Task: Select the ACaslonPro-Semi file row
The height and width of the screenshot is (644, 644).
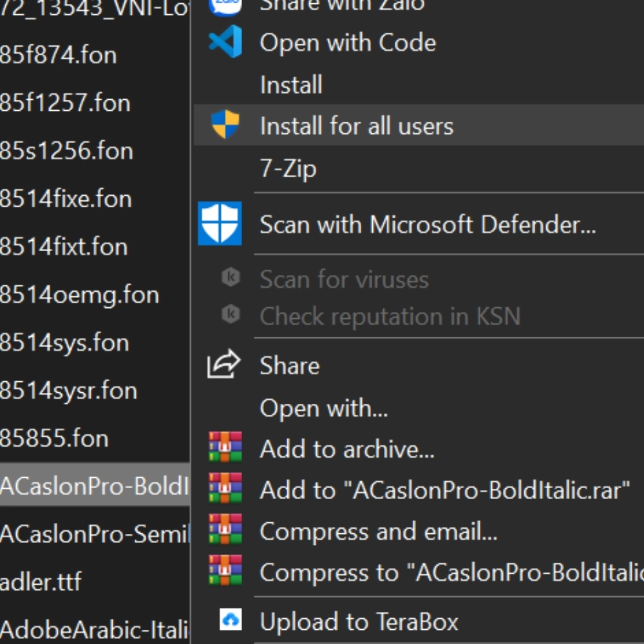Action: coord(95,534)
